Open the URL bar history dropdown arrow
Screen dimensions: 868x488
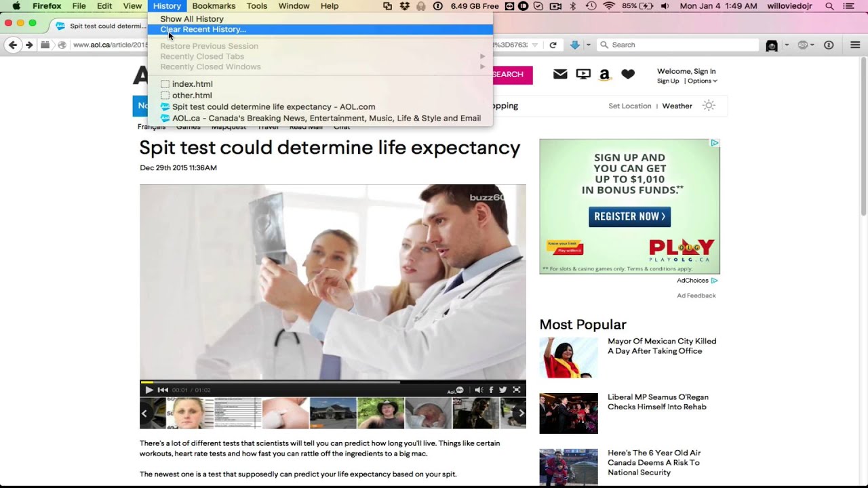click(x=535, y=45)
